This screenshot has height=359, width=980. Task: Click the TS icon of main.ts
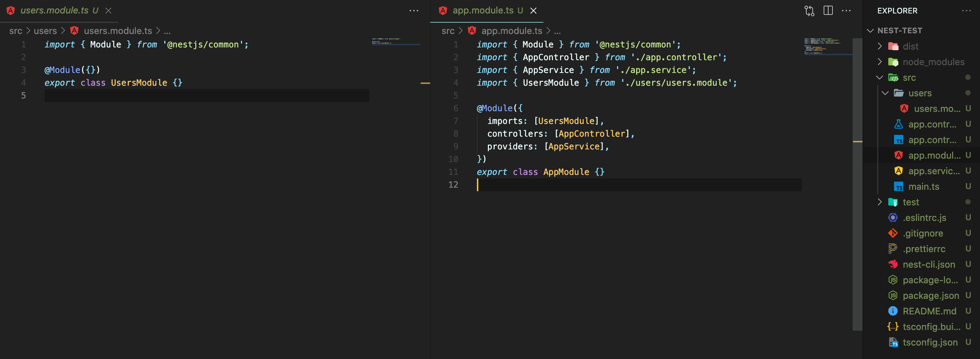[x=898, y=187]
